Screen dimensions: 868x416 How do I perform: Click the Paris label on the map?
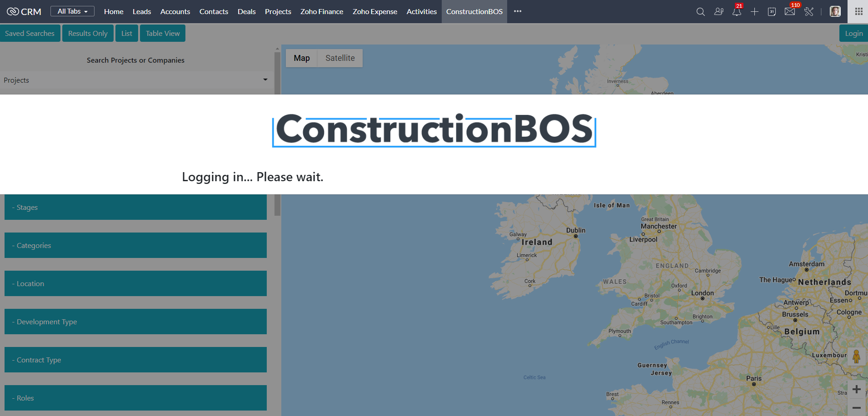[754, 378]
